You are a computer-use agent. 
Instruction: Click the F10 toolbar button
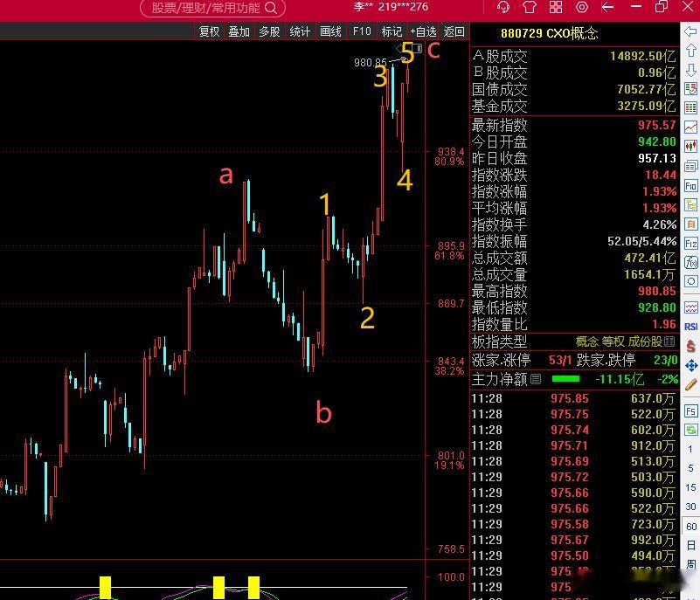362,31
